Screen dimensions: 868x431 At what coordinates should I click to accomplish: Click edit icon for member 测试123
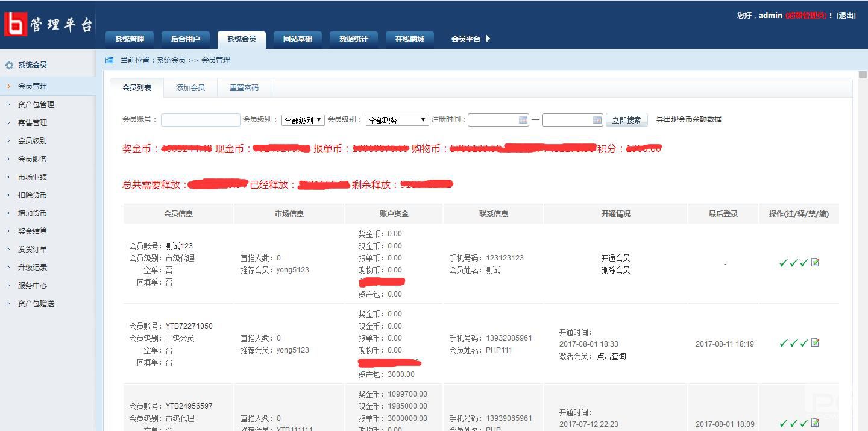click(815, 263)
